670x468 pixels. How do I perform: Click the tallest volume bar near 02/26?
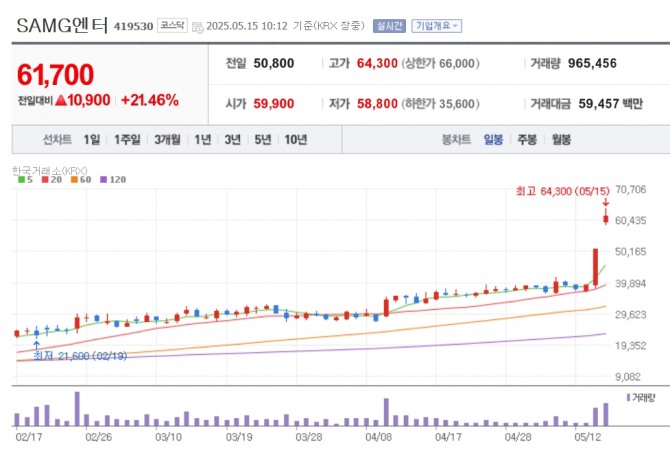tap(77, 409)
